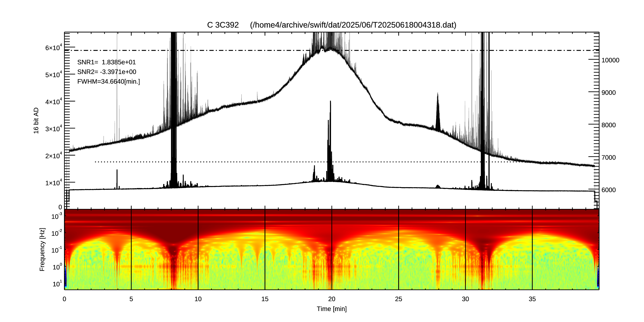This screenshot has height=322, width=644.
Task: Click the 15-minute vertical line in spectrogram
Action: (x=265, y=249)
